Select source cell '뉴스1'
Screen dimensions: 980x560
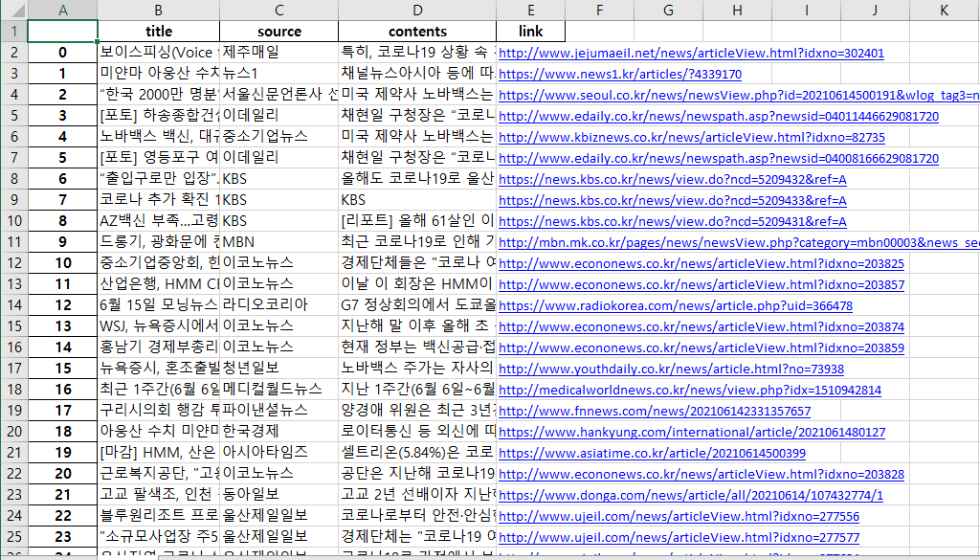click(278, 73)
